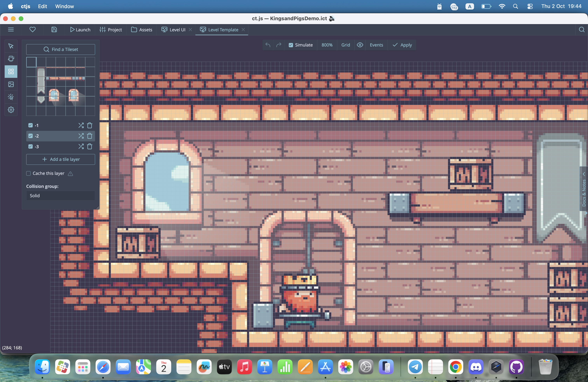
Task: Undo the last action in editor
Action: [268, 45]
